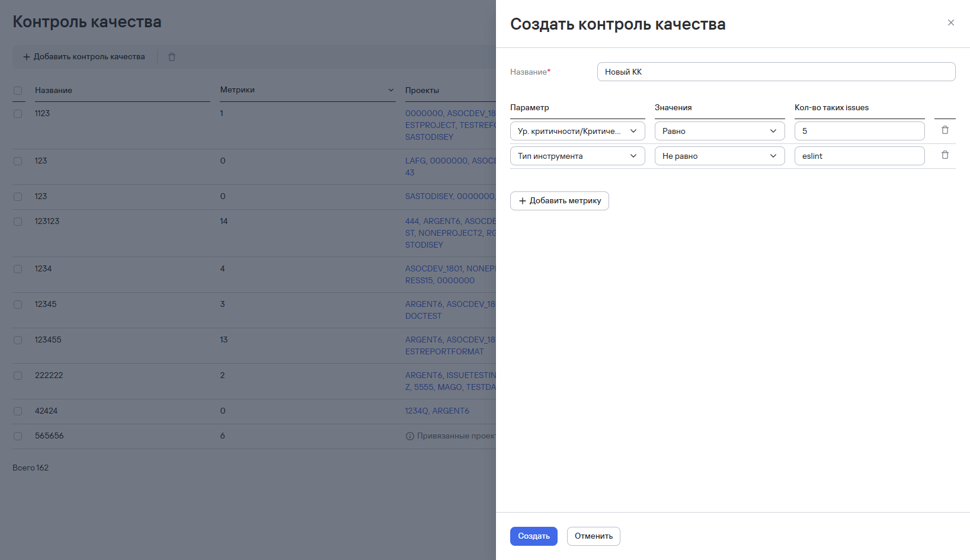This screenshot has width=970, height=560.
Task: Select the checkbox next to 123123
Action: pyautogui.click(x=18, y=222)
